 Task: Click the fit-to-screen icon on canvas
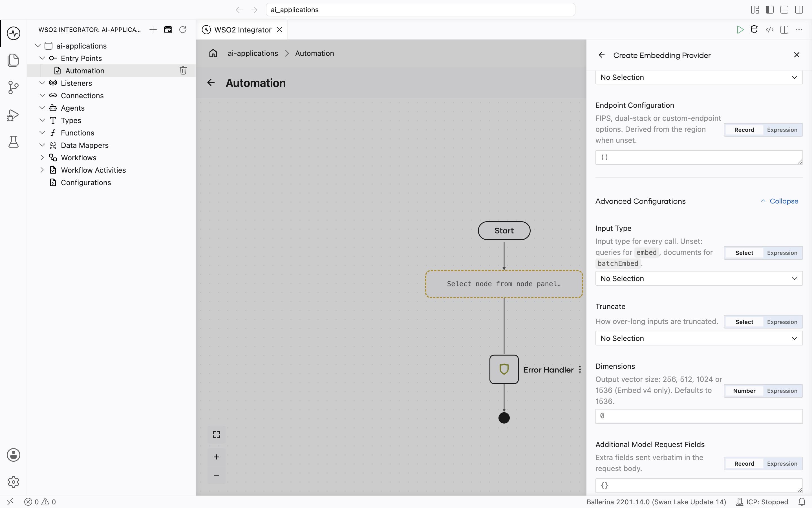pos(217,435)
